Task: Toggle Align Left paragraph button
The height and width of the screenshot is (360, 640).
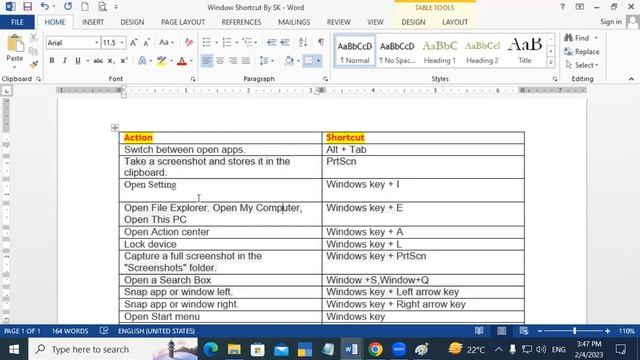Action: (207, 61)
